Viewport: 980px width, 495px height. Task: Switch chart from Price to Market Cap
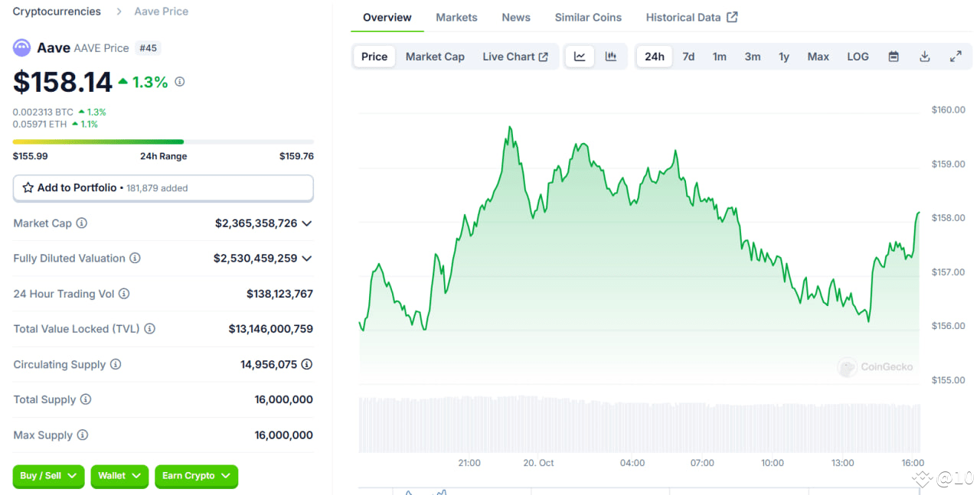click(x=435, y=56)
